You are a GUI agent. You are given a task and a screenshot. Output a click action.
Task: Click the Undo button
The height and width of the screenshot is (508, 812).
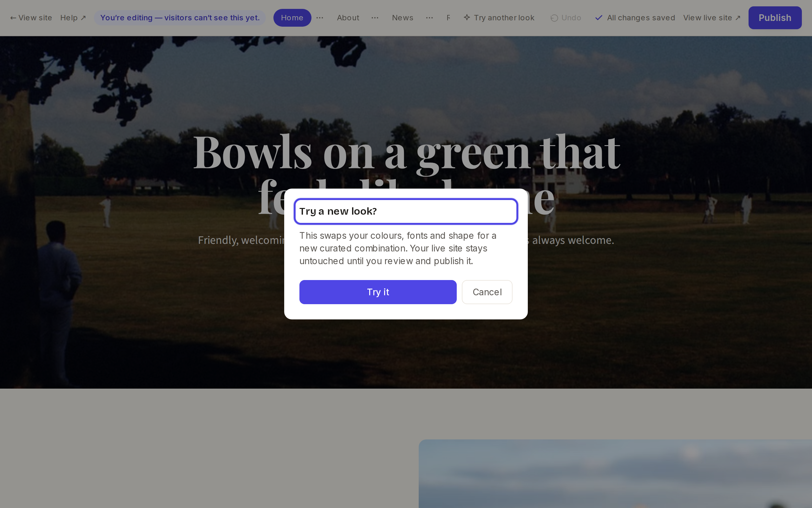tap(566, 18)
